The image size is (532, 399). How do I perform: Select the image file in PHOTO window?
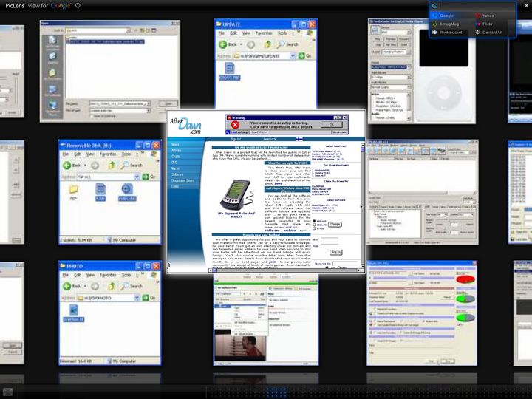[74, 313]
